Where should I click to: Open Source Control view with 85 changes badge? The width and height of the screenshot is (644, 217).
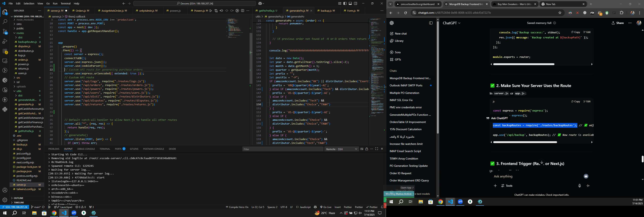(5, 32)
